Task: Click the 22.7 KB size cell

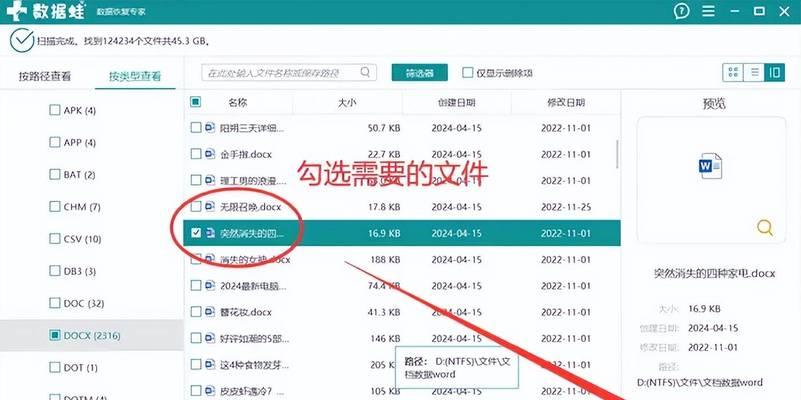Action: (x=384, y=154)
